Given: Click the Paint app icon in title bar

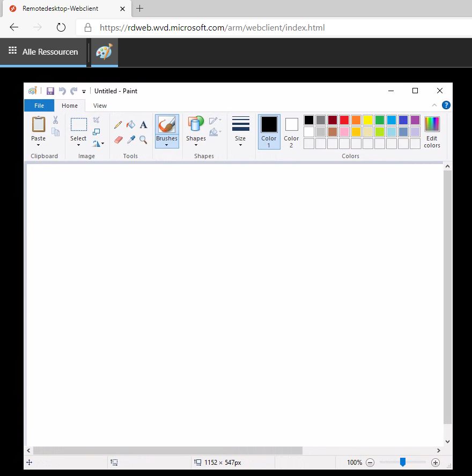Looking at the screenshot, I should (33, 91).
